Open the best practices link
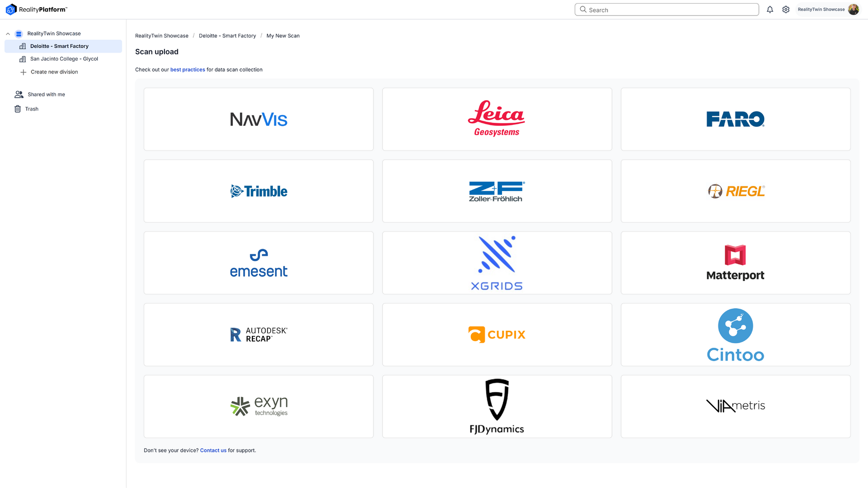The image size is (868, 488). pos(188,69)
